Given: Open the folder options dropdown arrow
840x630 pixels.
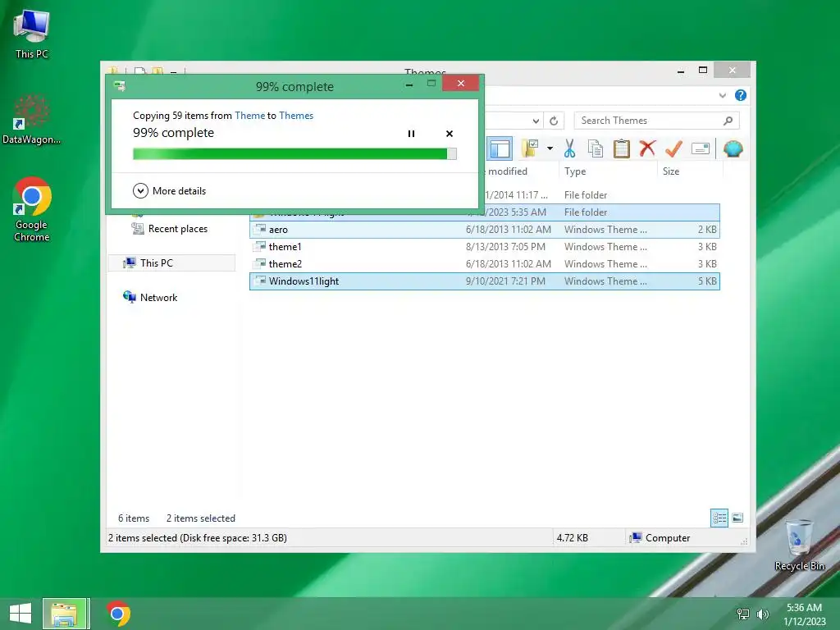Looking at the screenshot, I should 550,148.
